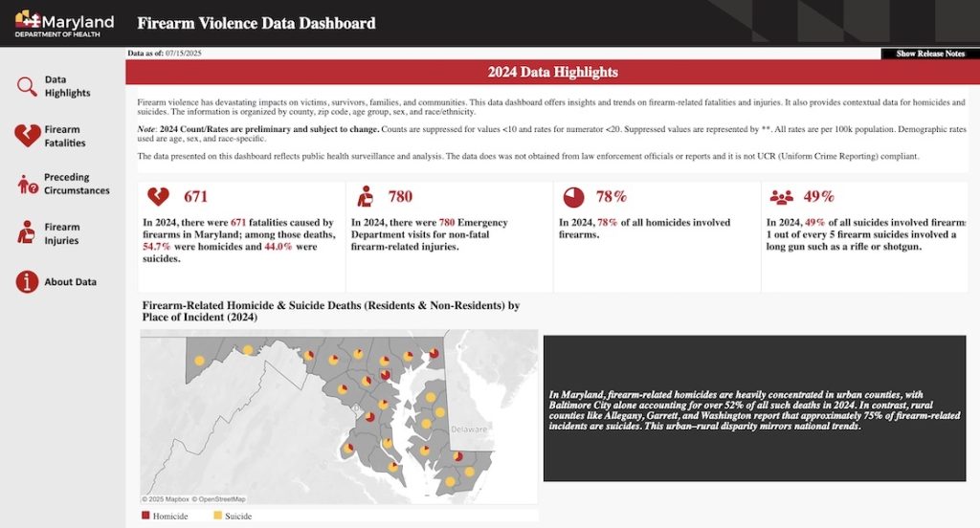Screen dimensions: 980x528
Task: Click the OpenStreetMap attribution link
Action: pyautogui.click(x=218, y=499)
